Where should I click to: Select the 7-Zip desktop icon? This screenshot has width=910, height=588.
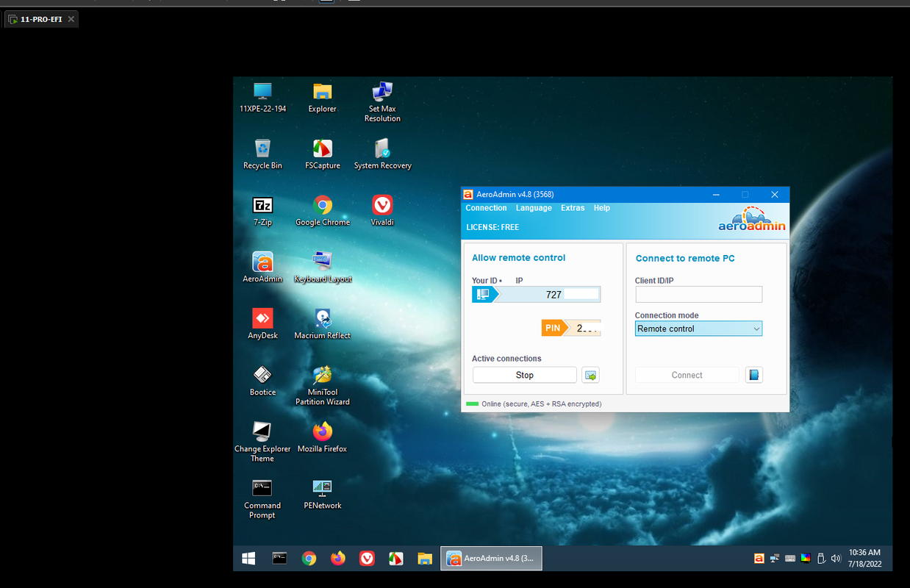pos(262,211)
